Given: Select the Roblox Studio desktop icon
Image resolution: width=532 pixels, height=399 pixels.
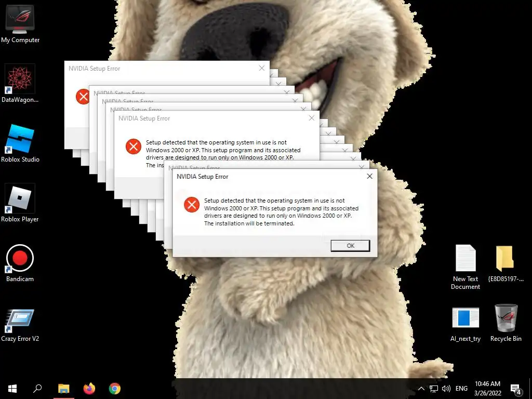Looking at the screenshot, I should point(20,143).
